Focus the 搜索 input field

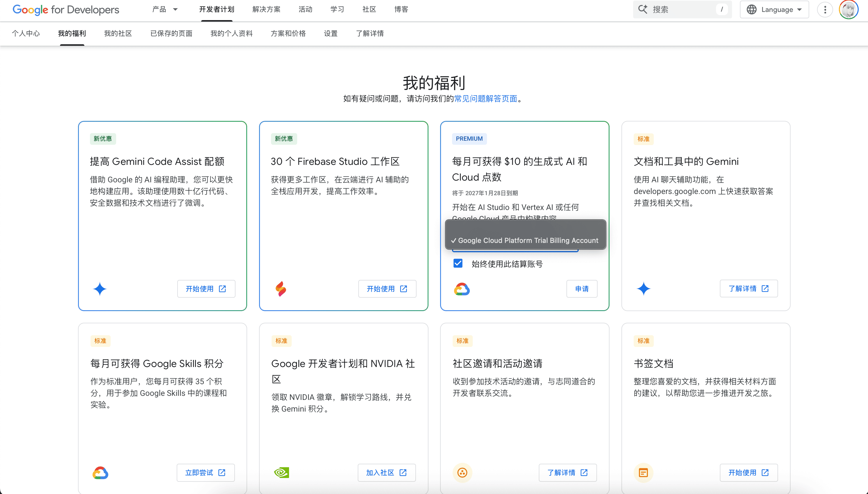pos(682,10)
